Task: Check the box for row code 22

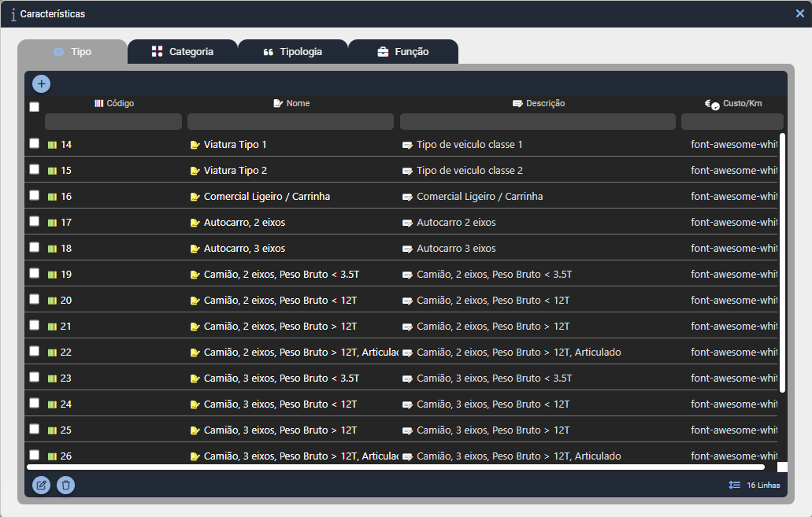Action: click(34, 351)
